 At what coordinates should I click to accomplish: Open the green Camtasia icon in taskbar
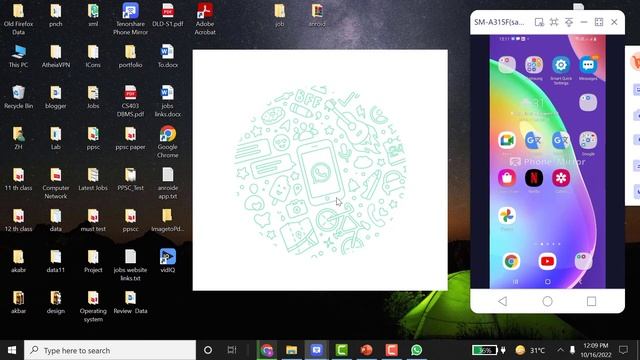click(342, 350)
